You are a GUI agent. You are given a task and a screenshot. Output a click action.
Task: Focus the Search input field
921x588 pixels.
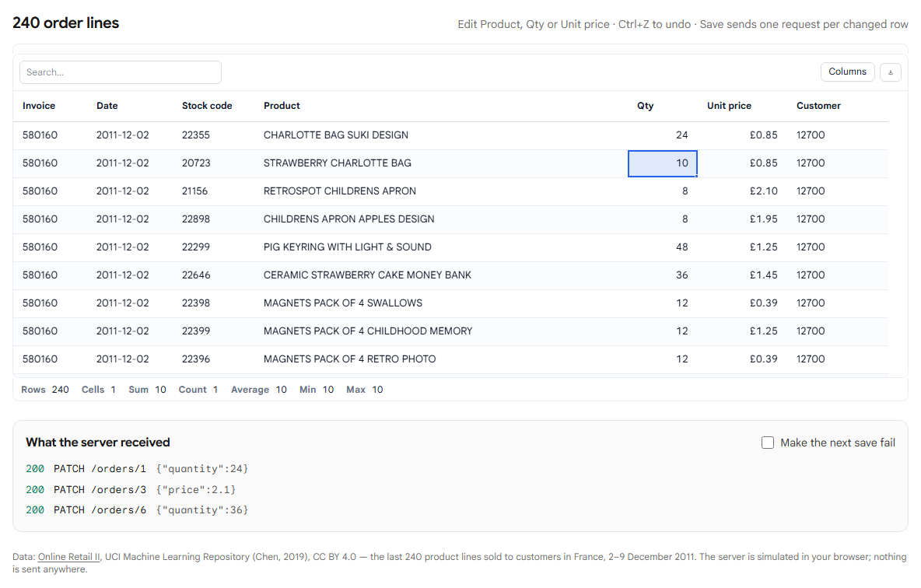[x=121, y=72]
